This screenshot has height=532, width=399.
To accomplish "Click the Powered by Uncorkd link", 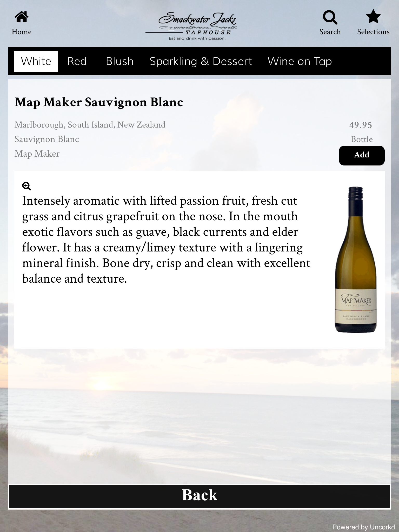I will coord(363,527).
